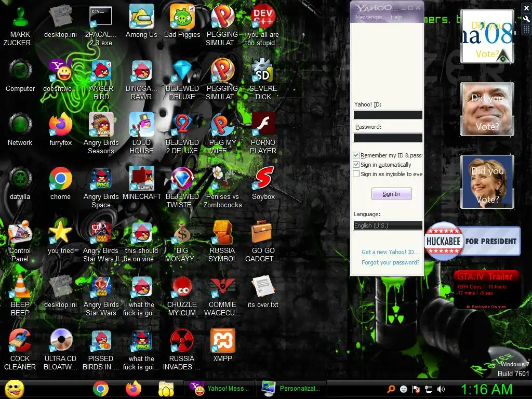The width and height of the screenshot is (532, 399).
Task: Select the ULTRA CD BLOATW... disc icon
Action: tap(60, 350)
